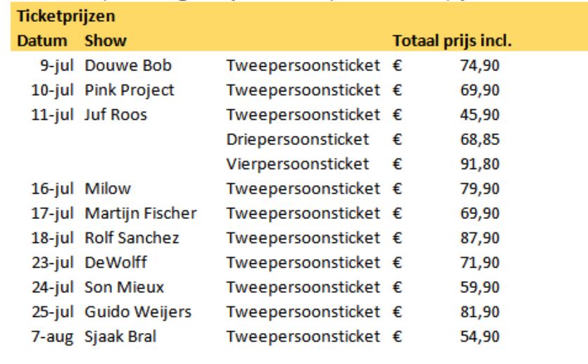Screen dimensions: 588x364
Task: Click the Rolf Sanchez price 87,90
Action: (x=480, y=238)
